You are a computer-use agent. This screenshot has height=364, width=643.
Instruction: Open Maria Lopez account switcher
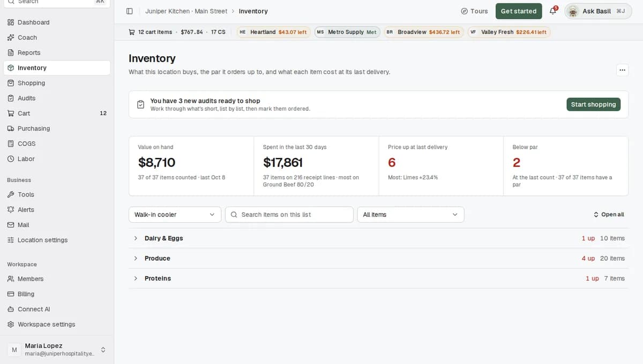[x=57, y=350]
